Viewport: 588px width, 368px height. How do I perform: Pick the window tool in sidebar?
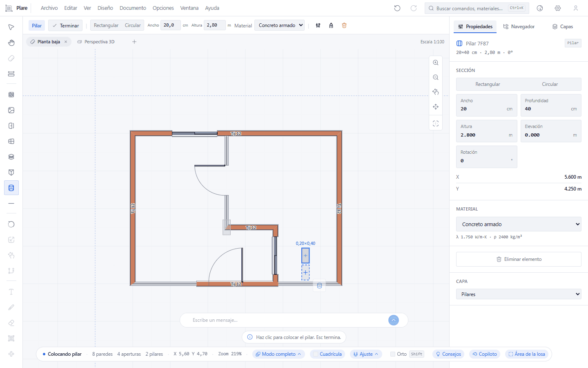coord(11,141)
